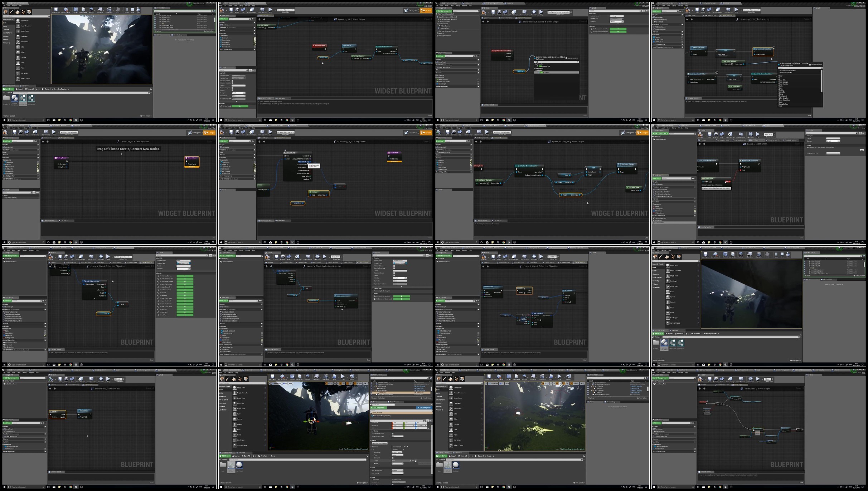This screenshot has height=491, width=868.
Task: Tick the Incomplete checkbox under Objectives
Action: pos(393,458)
